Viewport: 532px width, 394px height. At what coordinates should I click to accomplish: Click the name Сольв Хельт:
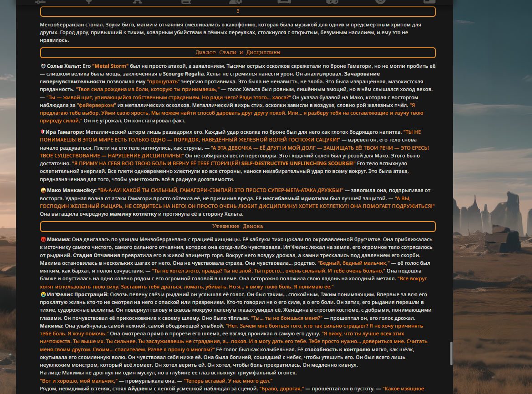64,66
